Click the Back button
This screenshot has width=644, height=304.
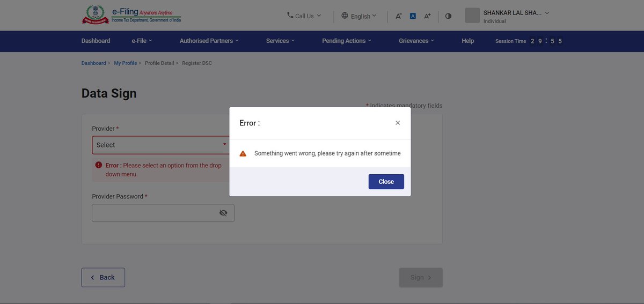pos(103,277)
